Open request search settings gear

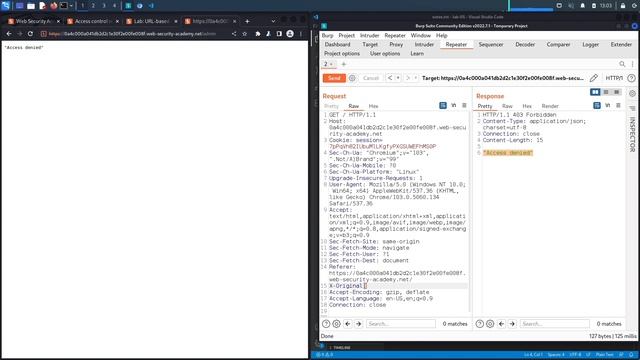(x=336, y=324)
